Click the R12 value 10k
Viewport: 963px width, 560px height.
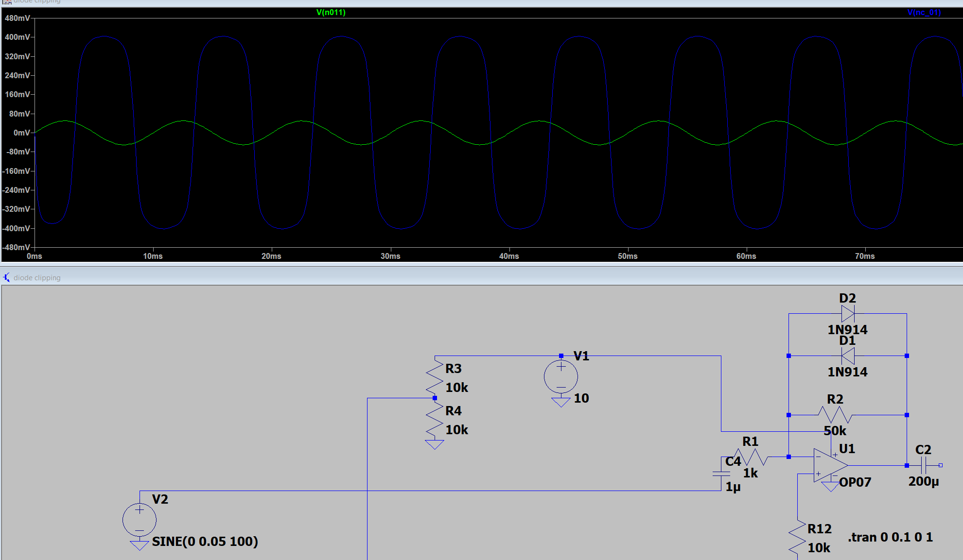pos(819,548)
